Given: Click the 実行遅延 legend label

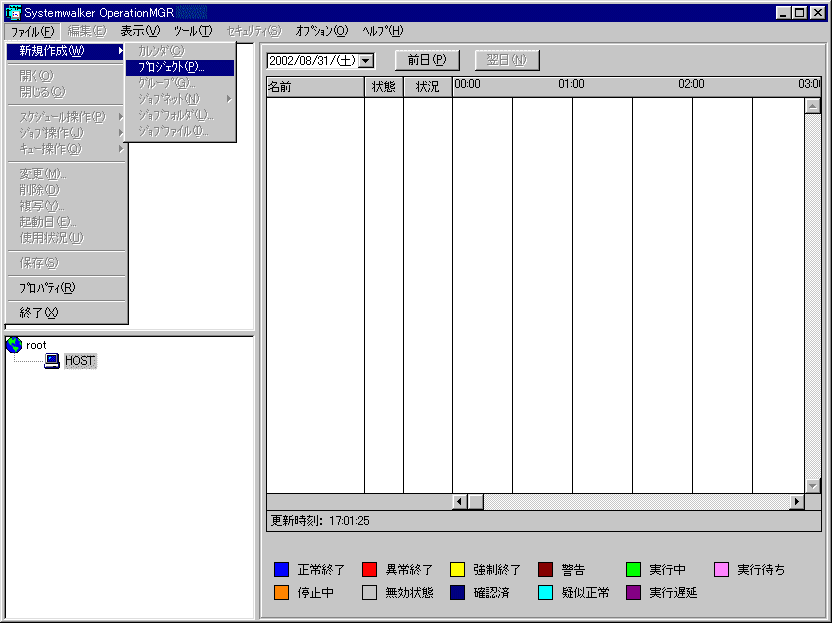Looking at the screenshot, I should click(673, 593).
